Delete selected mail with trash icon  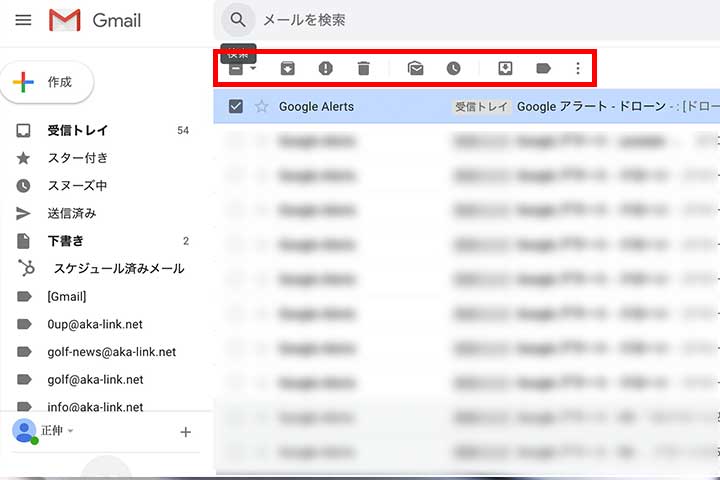[363, 68]
